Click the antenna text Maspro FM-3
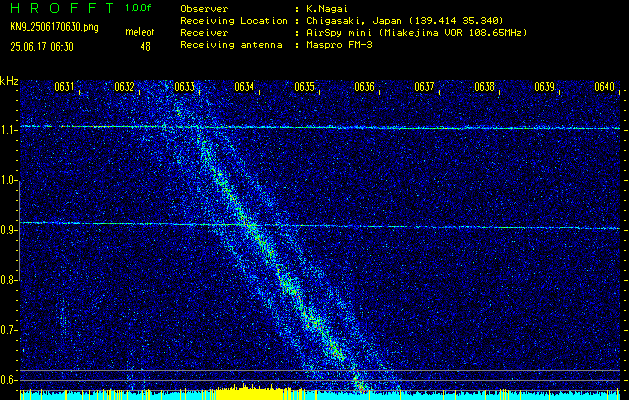 [x=340, y=45]
